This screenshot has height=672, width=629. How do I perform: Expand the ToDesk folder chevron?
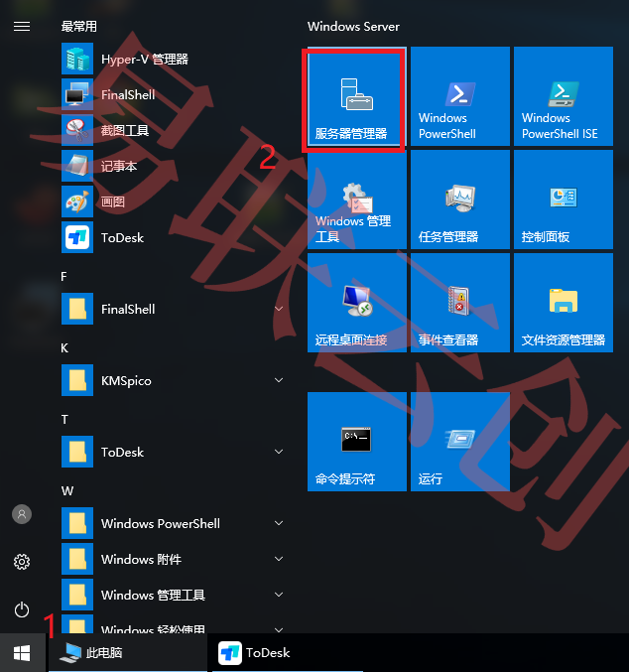[x=279, y=452]
